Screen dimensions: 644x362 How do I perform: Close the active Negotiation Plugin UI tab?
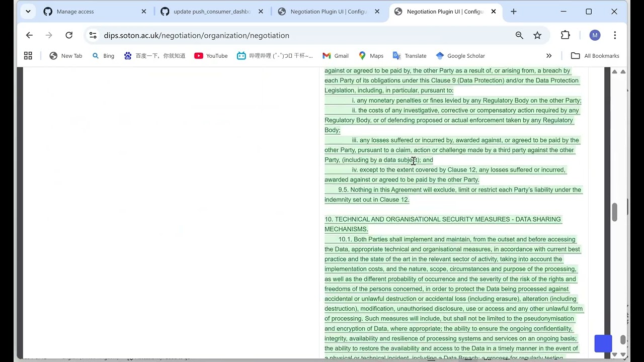coord(494,12)
